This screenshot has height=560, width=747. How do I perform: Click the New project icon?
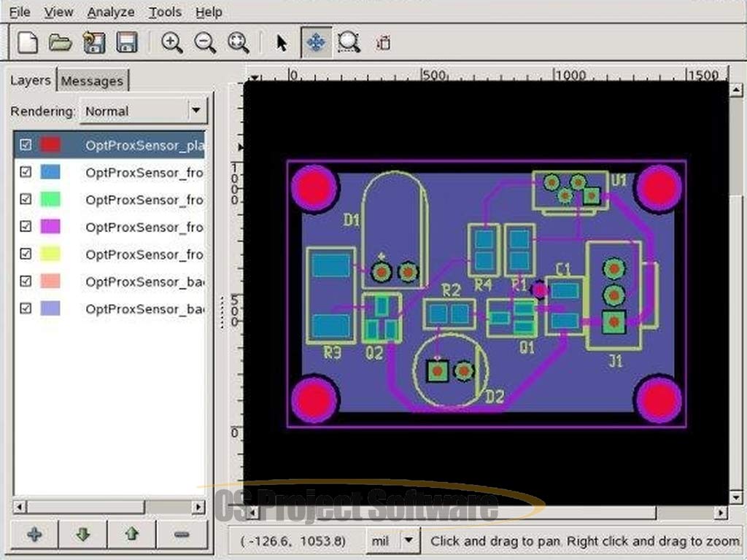coord(27,42)
